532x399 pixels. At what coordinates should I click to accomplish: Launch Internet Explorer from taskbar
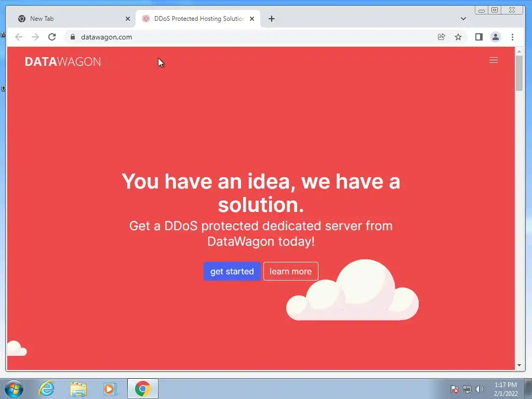point(46,389)
